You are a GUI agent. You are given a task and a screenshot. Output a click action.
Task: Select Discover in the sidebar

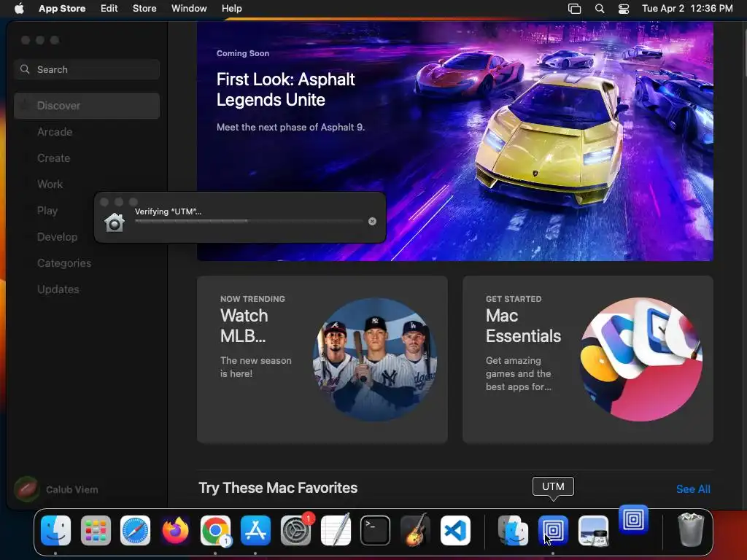(x=87, y=106)
